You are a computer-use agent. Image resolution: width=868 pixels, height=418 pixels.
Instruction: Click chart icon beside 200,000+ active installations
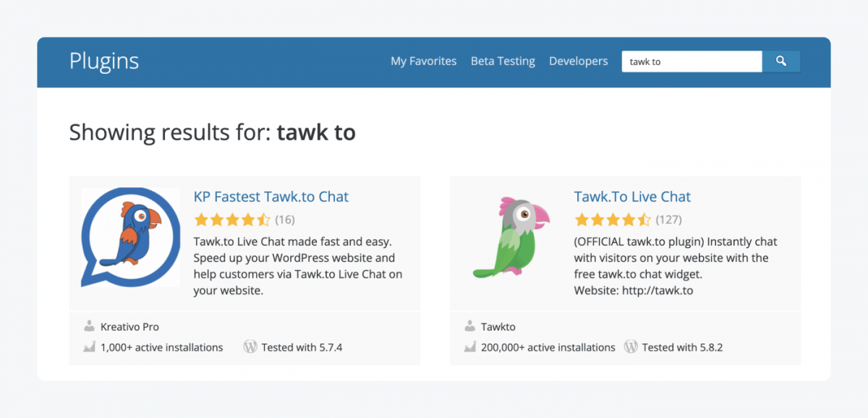(469, 347)
